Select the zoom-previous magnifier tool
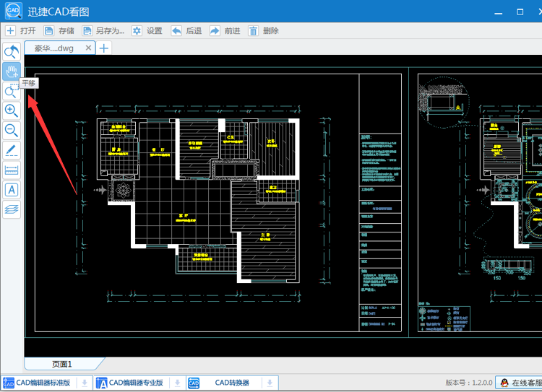Image resolution: width=542 pixels, height=392 pixels. tap(12, 51)
